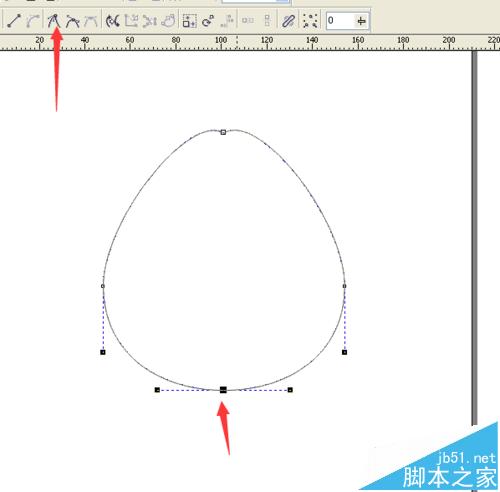Click Reflect Nodes Horizontally icon
The width and height of the screenshot is (500, 492).
tap(248, 21)
